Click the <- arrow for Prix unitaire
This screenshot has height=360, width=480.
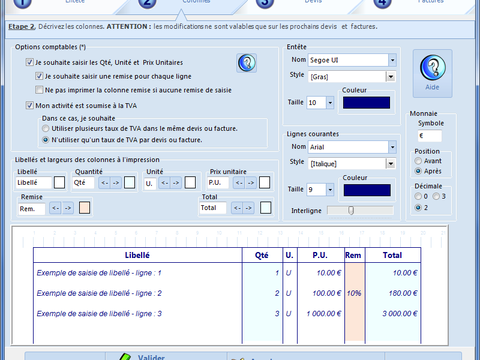click(239, 183)
